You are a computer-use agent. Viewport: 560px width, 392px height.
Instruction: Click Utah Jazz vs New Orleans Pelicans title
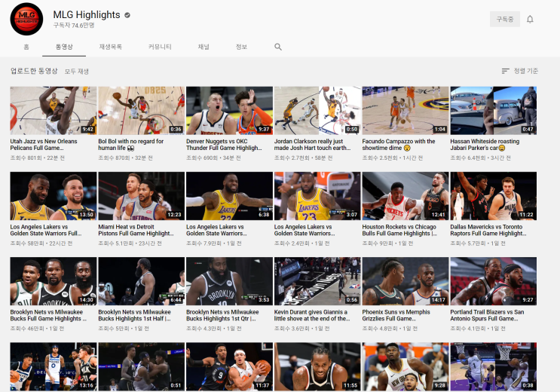[x=44, y=145]
